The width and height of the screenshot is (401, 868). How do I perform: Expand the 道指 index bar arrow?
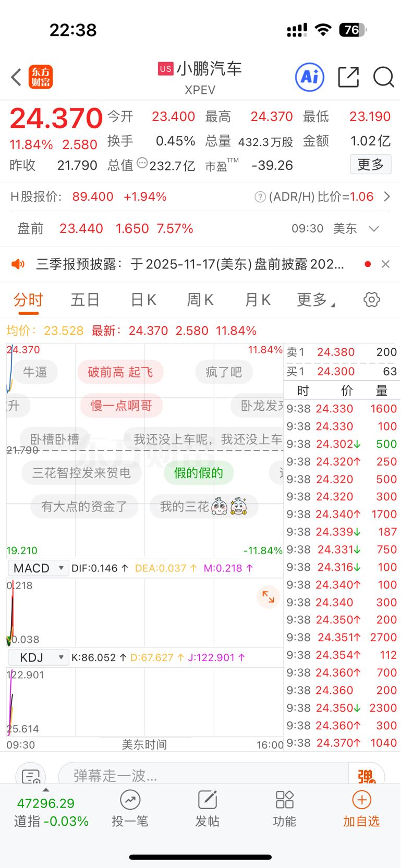pyautogui.click(x=46, y=790)
